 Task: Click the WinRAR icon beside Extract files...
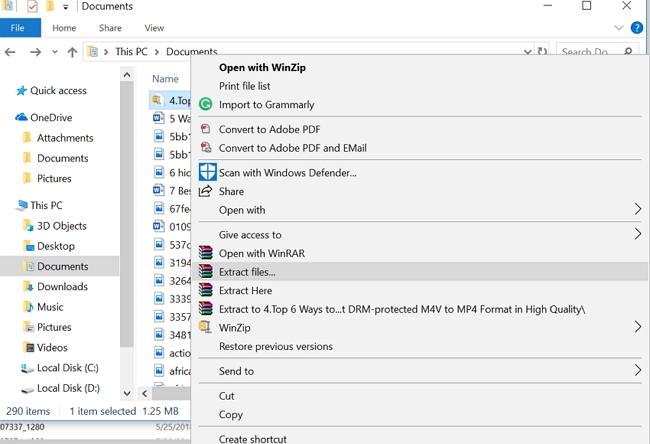click(x=206, y=271)
